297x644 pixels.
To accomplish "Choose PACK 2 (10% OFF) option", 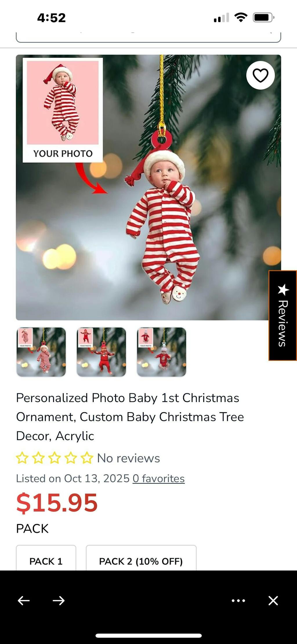I will [141, 558].
